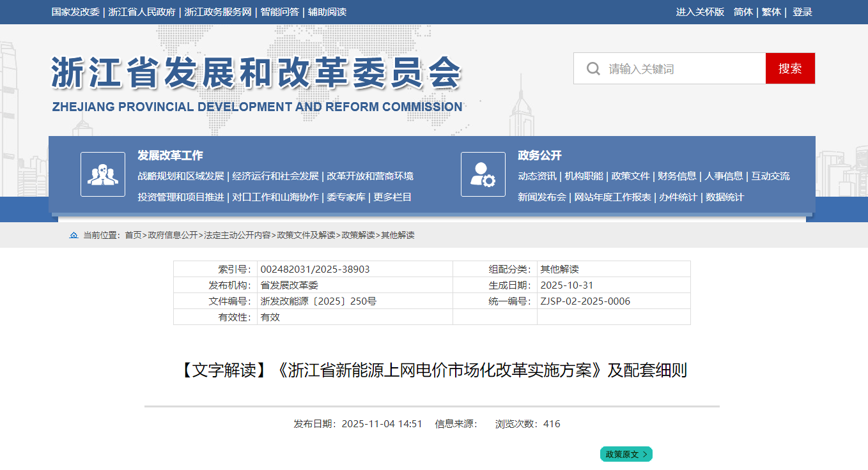The height and width of the screenshot is (470, 868).
Task: Open 政策文件 menu item
Action: point(630,176)
